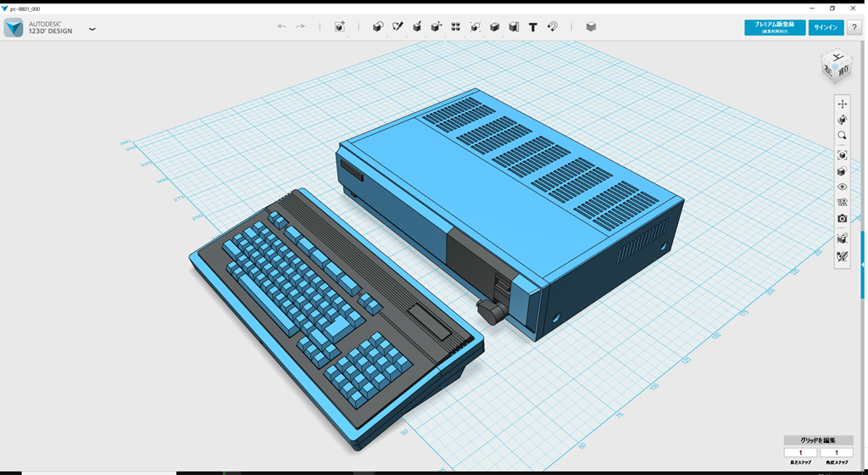Click the Snap magnet icon
The image size is (868, 475).
coord(552,27)
